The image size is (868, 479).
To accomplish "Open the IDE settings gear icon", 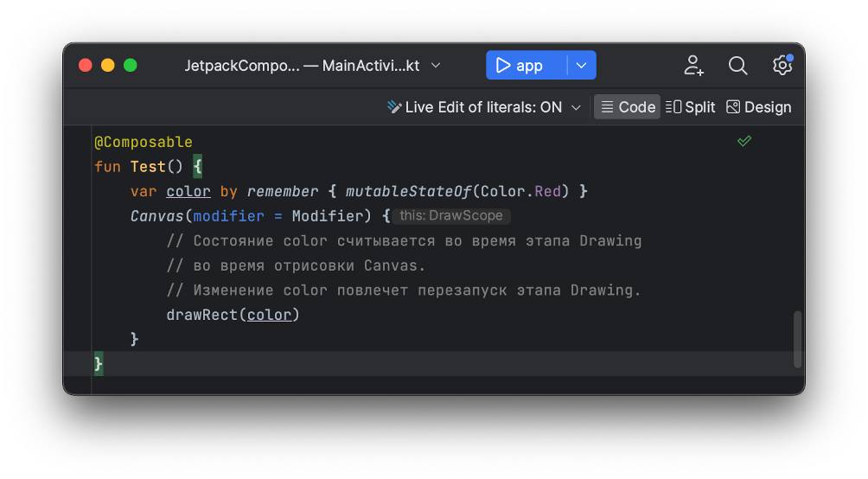I will (782, 66).
